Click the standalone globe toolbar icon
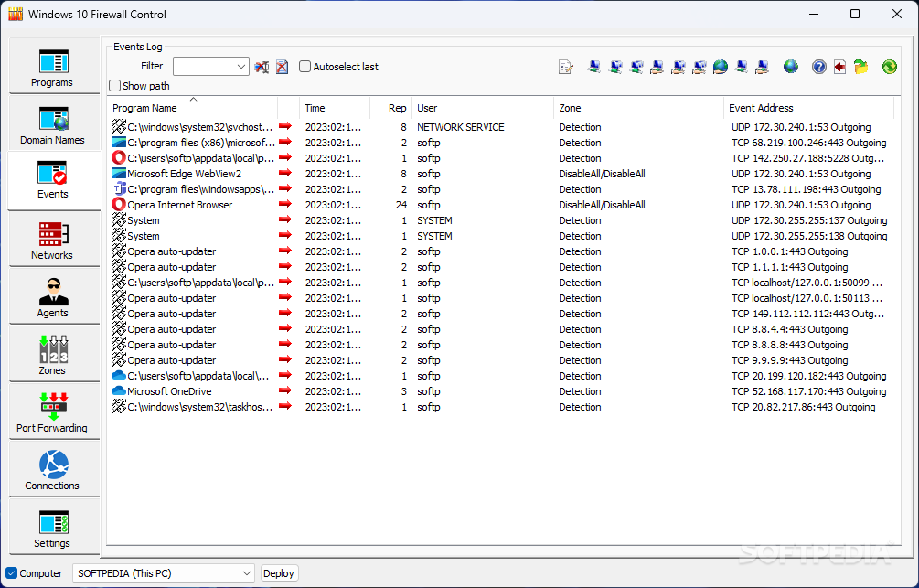 (x=791, y=66)
